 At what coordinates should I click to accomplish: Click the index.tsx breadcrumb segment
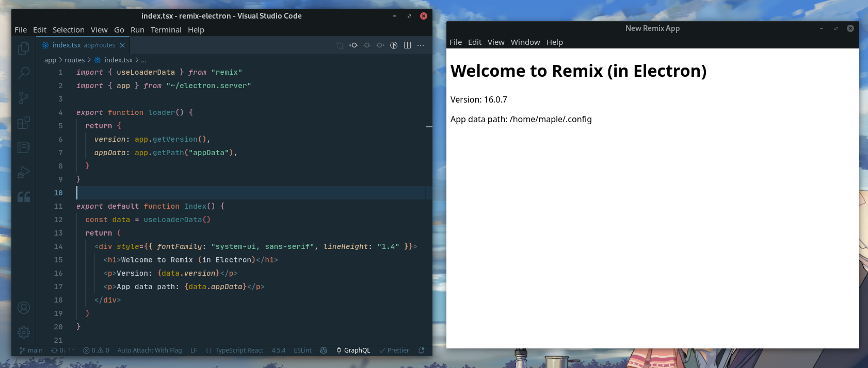click(114, 60)
